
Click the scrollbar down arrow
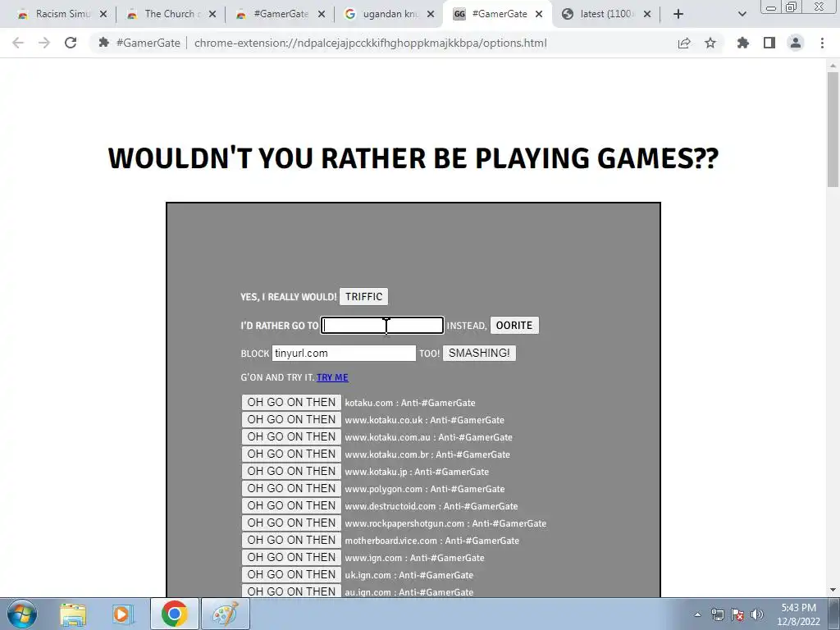[x=833, y=591]
